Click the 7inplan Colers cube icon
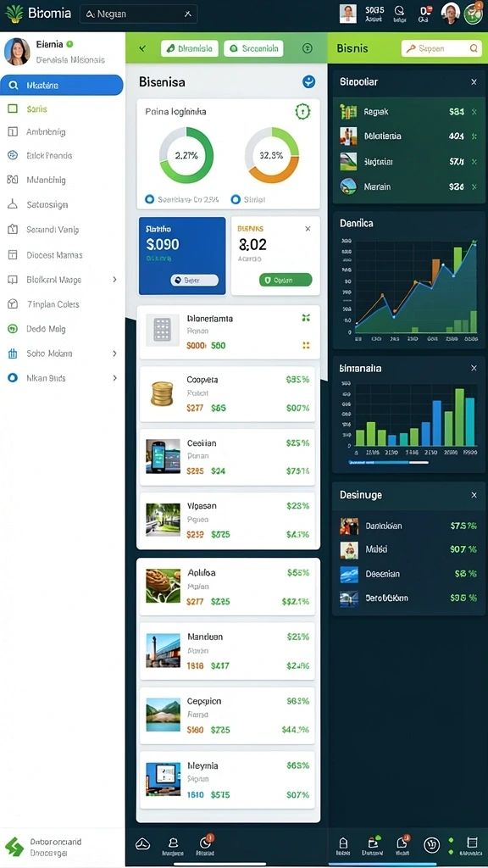Image resolution: width=488 pixels, height=868 pixels. 12,304
